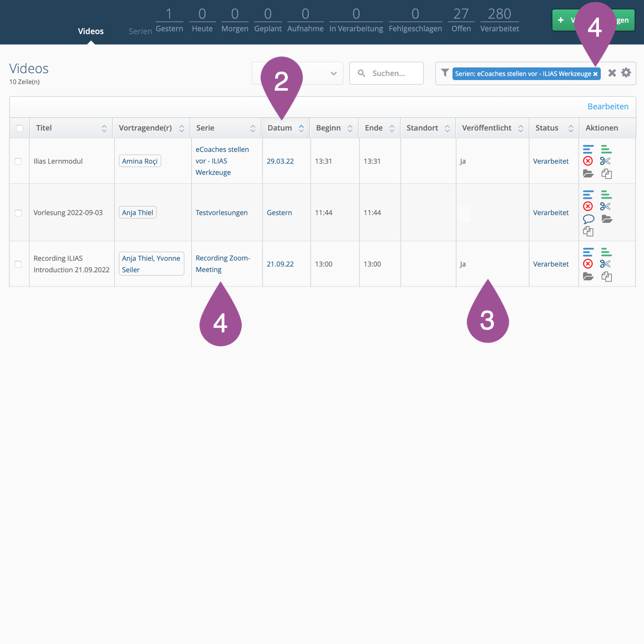Click the Bearbeiten link
The width and height of the screenshot is (644, 644).
pos(608,107)
